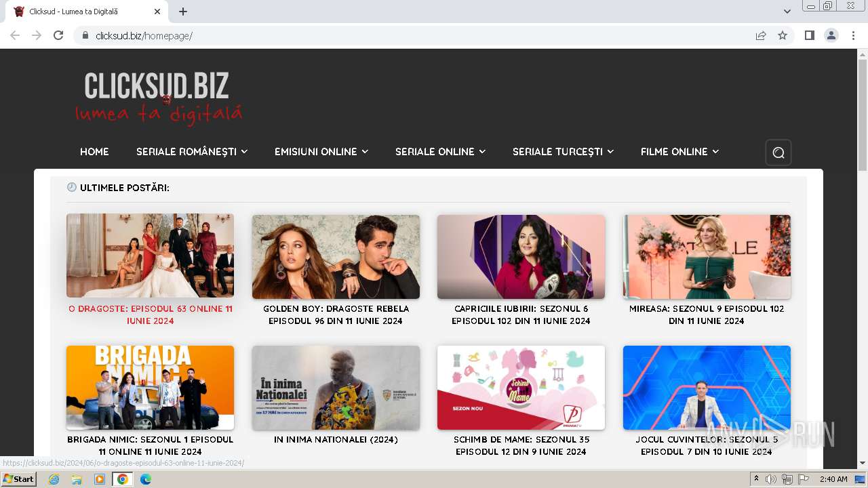The image size is (868, 488).
Task: Reload the page with the refresh icon
Action: pos(58,35)
